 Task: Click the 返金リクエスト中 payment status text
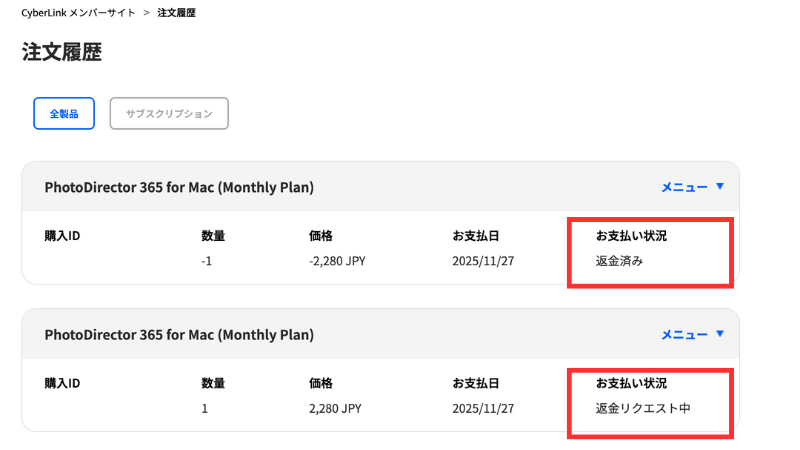coord(643,408)
